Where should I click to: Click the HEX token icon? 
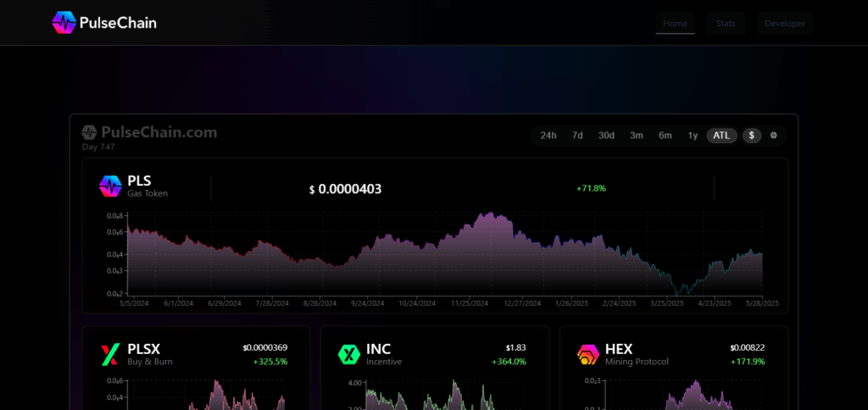click(x=588, y=354)
